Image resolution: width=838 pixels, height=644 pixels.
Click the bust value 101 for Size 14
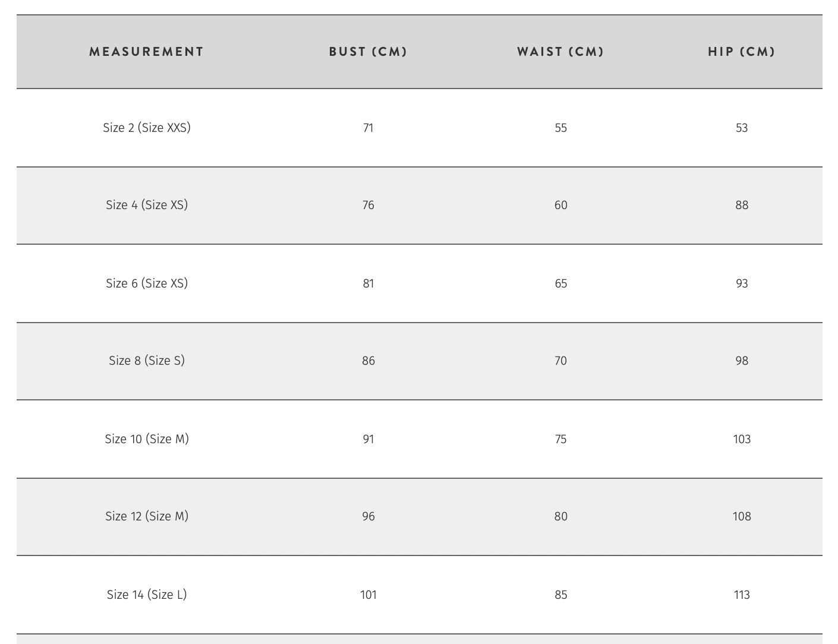click(368, 595)
